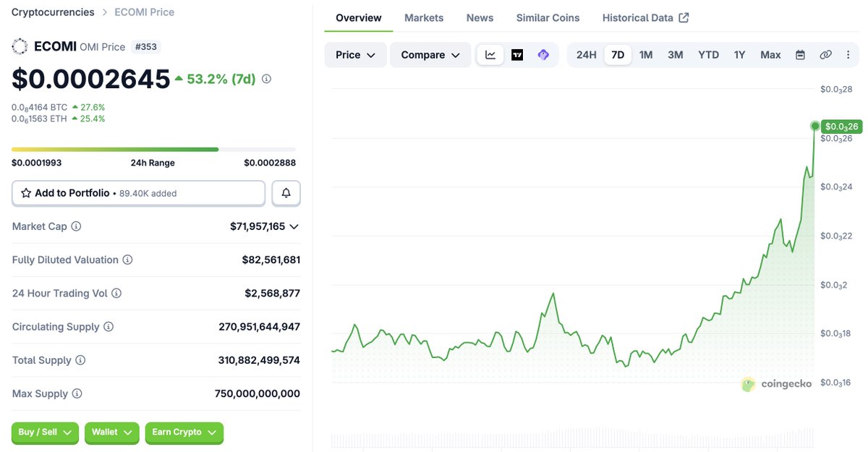Select the line chart view icon
The image size is (868, 452).
(490, 55)
